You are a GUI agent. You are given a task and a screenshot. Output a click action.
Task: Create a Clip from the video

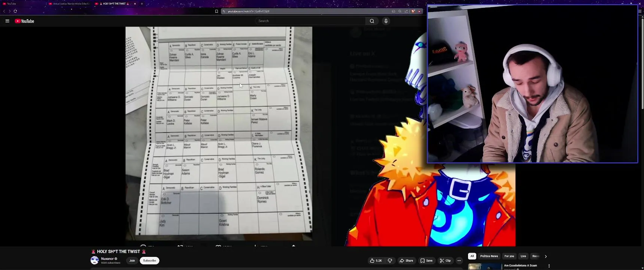click(x=445, y=261)
